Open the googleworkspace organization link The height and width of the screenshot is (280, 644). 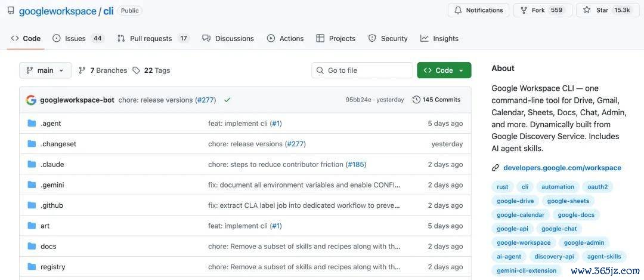point(57,11)
